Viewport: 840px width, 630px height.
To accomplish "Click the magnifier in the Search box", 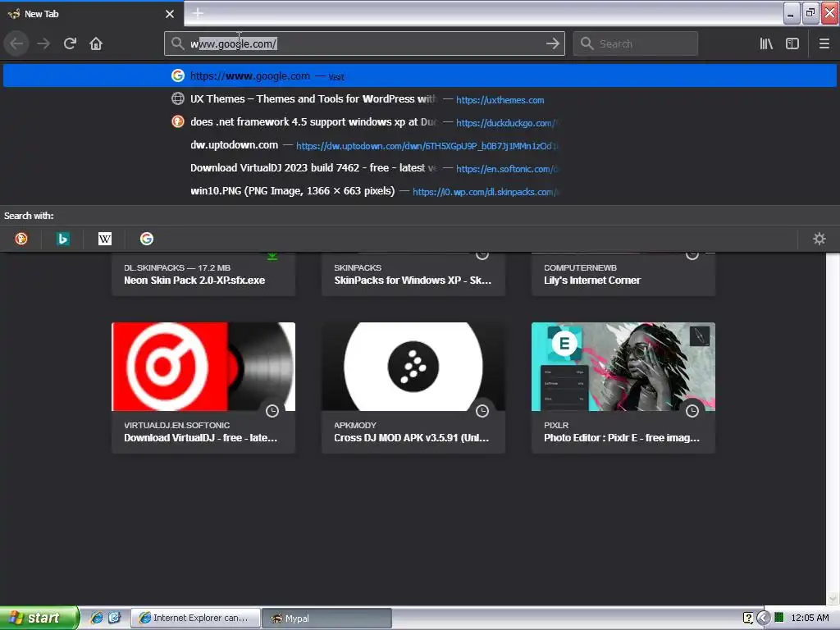I will [x=587, y=43].
